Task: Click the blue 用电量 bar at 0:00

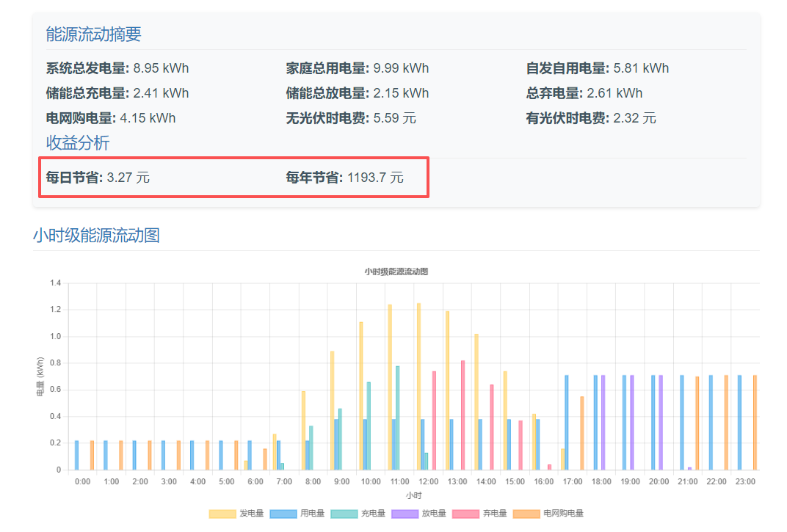Action: [x=76, y=455]
